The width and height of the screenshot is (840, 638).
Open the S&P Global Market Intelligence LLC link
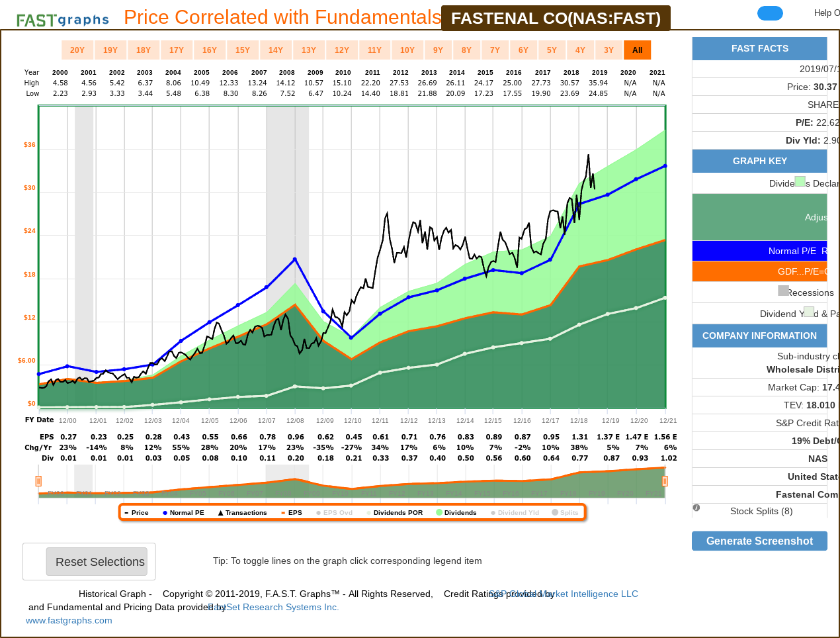pos(564,594)
